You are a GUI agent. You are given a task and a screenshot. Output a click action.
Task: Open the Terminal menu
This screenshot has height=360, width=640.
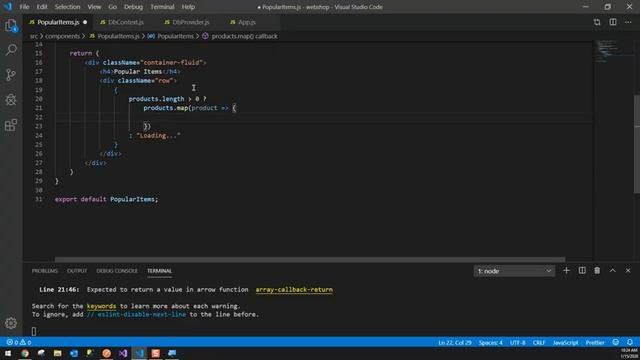pos(162,7)
